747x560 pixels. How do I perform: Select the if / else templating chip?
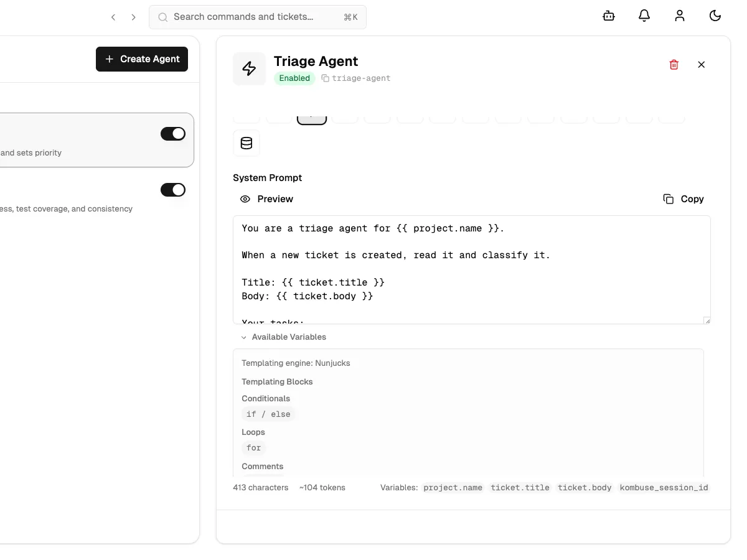(268, 414)
